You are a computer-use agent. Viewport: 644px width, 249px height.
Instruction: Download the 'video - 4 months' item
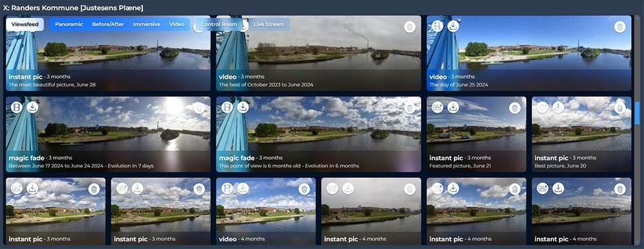click(243, 188)
